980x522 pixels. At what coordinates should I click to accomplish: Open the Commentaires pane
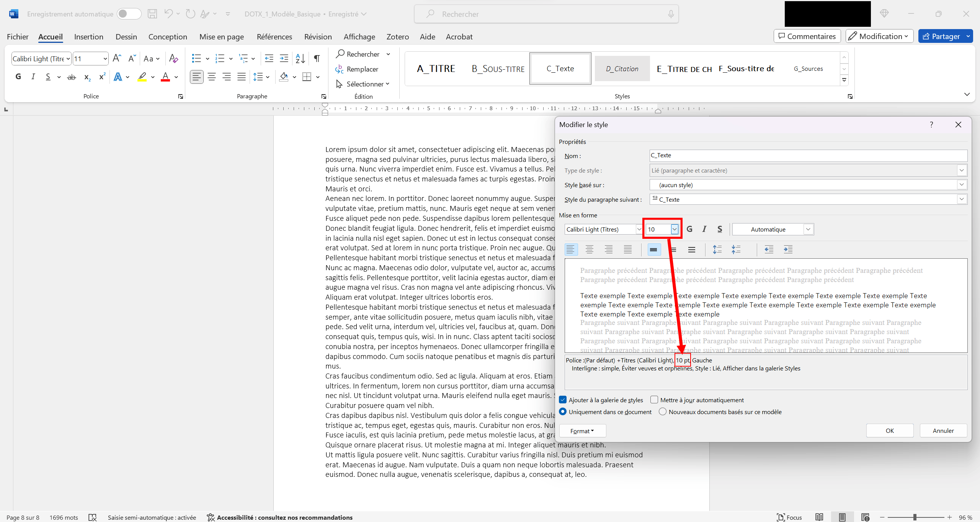click(807, 36)
